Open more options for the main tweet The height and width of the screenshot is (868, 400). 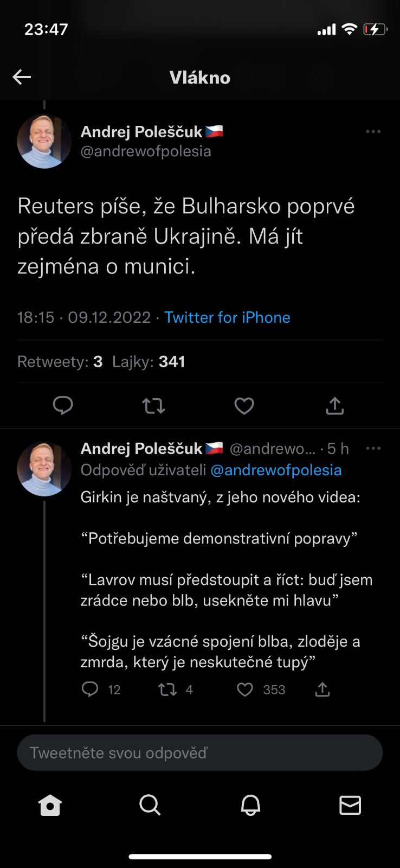coord(373,132)
